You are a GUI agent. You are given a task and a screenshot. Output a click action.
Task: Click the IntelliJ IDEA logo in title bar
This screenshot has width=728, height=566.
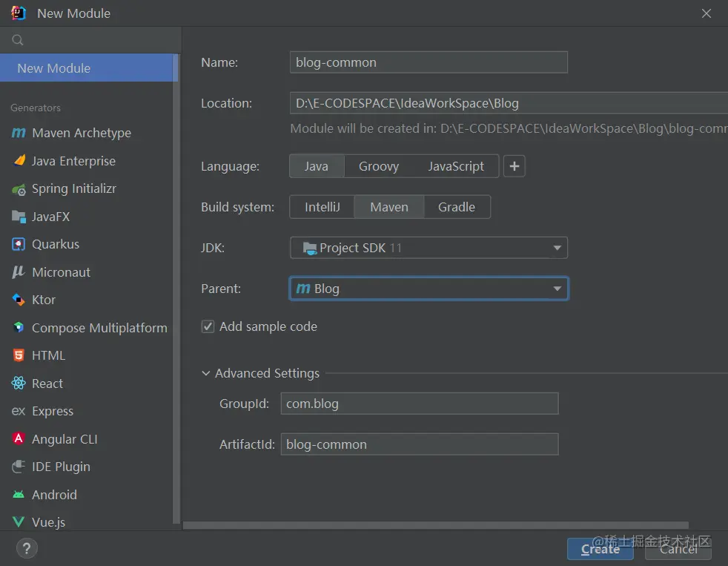coord(19,13)
